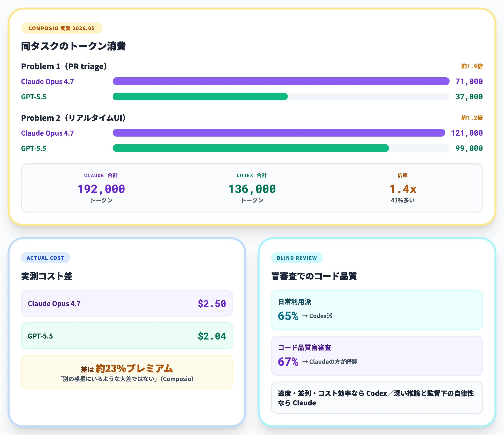
Task: Click the $2.50 cost value
Action: click(x=212, y=303)
